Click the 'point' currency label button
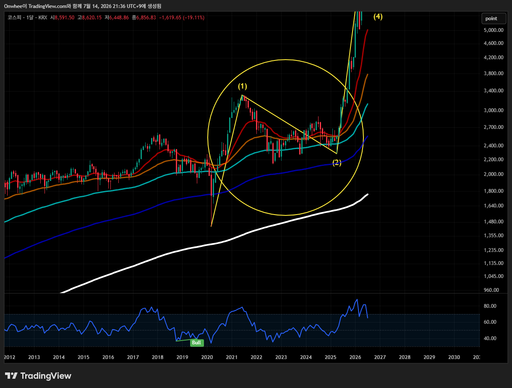The image size is (512, 388). (493, 19)
